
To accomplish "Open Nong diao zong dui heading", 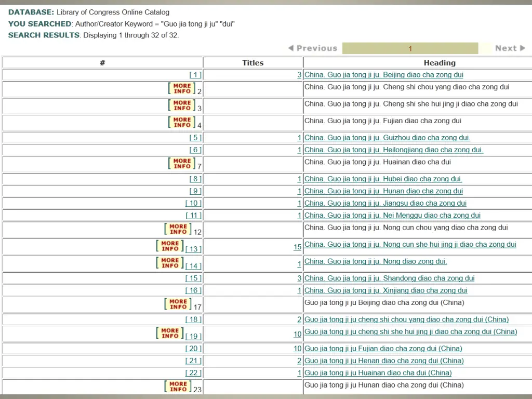I will coord(376,262).
